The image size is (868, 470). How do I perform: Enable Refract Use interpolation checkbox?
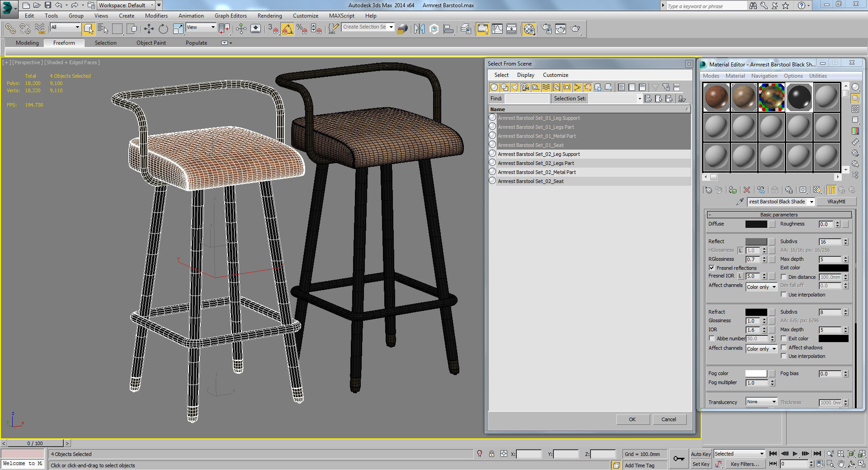(784, 356)
